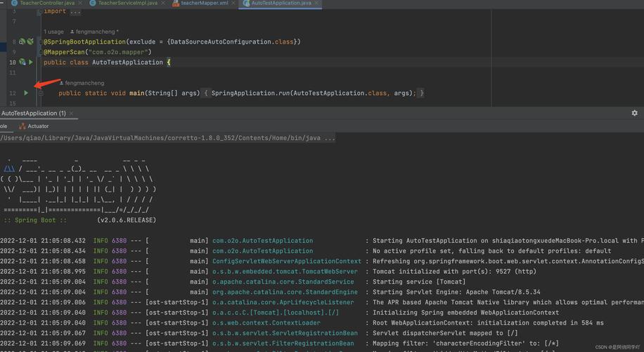Open run panel settings gear

pos(635,113)
